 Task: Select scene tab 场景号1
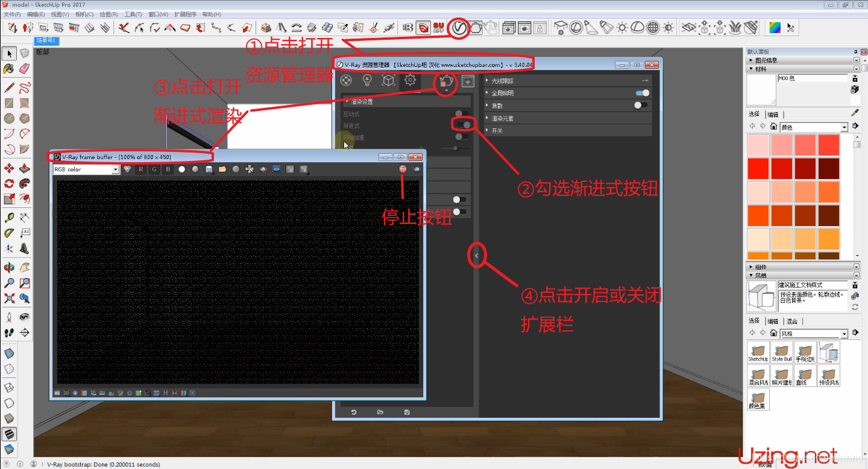[46, 40]
